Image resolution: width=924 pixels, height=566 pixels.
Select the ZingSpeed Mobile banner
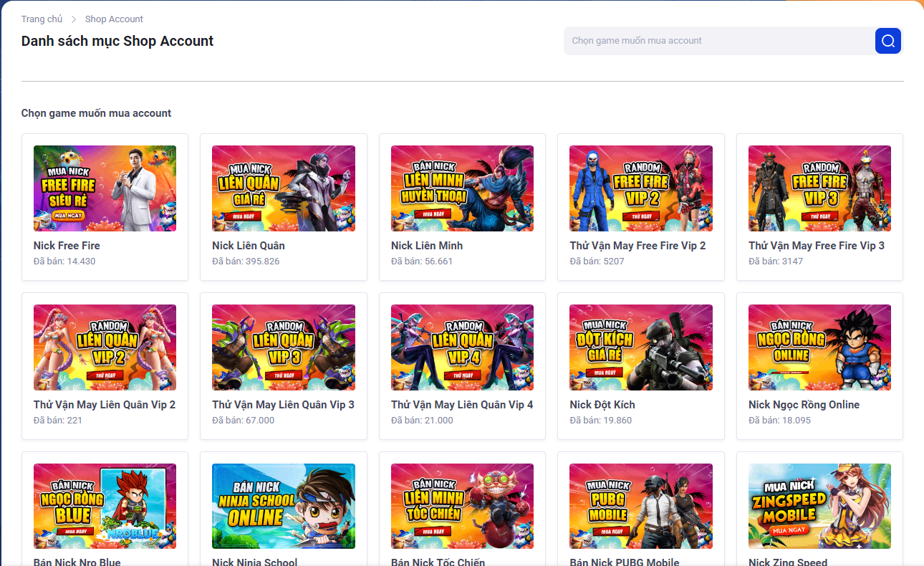(x=819, y=506)
